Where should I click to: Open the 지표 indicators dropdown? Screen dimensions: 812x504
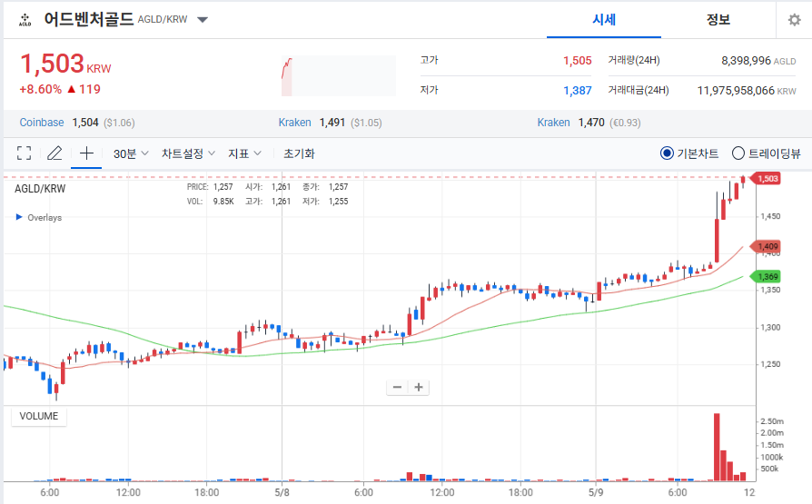[244, 153]
